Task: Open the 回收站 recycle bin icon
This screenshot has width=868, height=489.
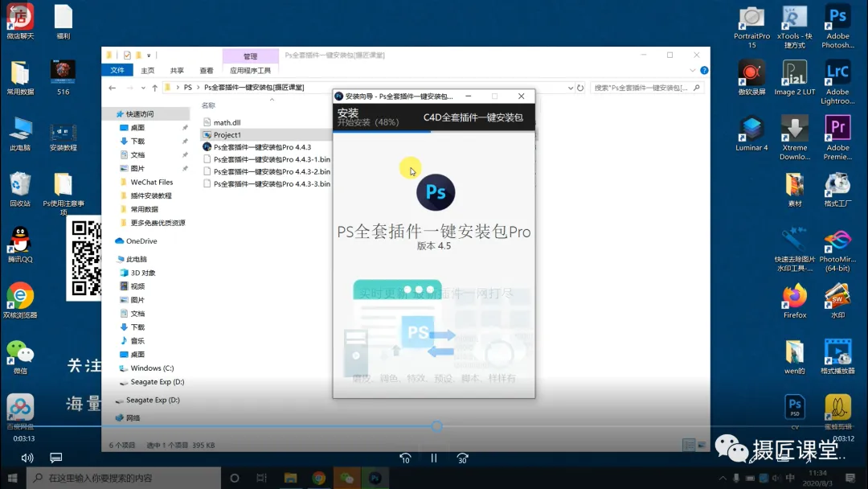Action: click(20, 189)
